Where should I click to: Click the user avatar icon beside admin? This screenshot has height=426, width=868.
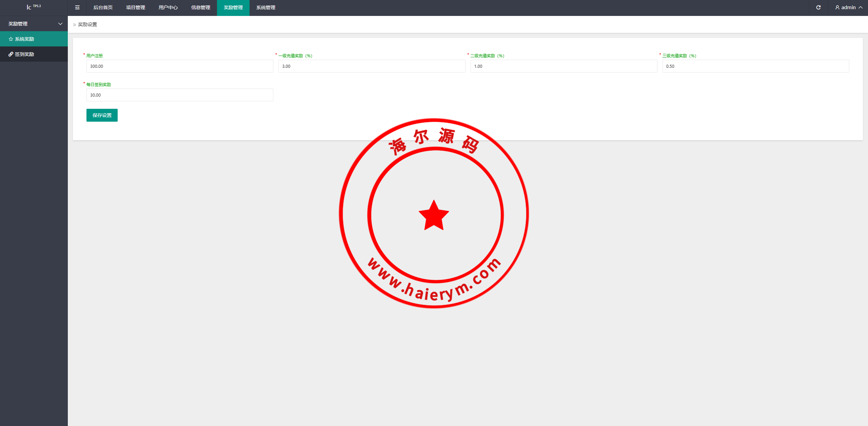coord(837,7)
